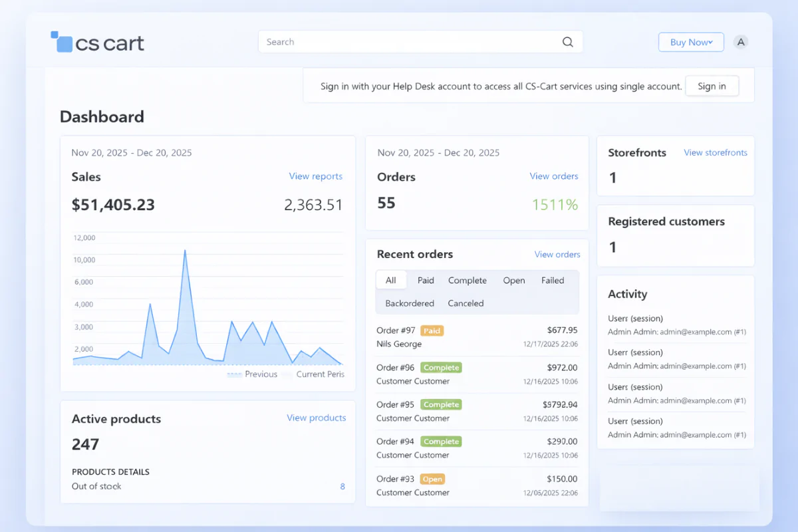Select the All orders tab
Image resolution: width=798 pixels, height=532 pixels.
[x=391, y=280]
